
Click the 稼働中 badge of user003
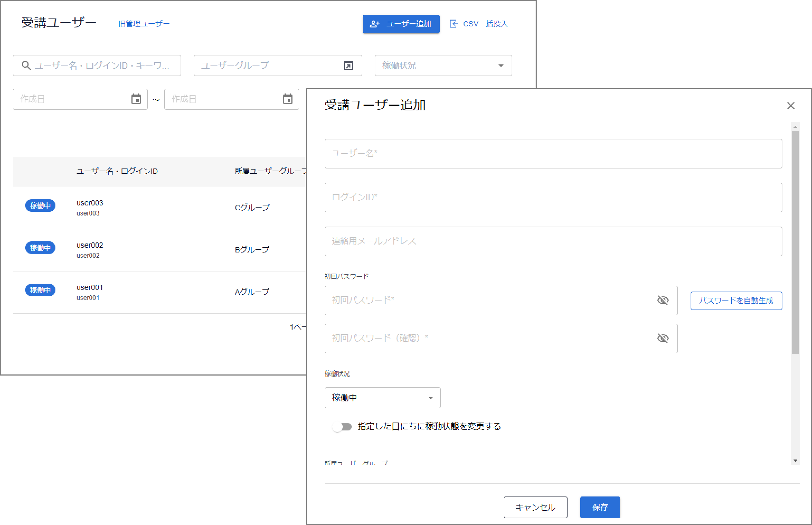(40, 205)
